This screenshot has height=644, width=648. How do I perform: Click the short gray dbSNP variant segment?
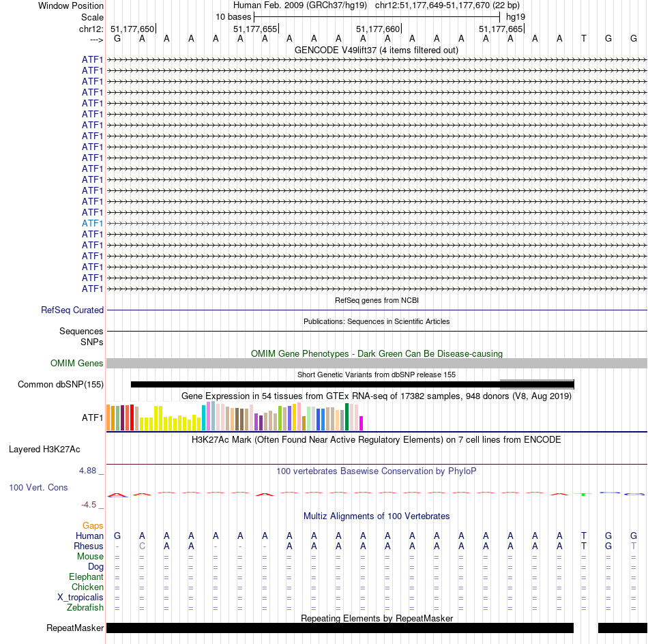537,384
